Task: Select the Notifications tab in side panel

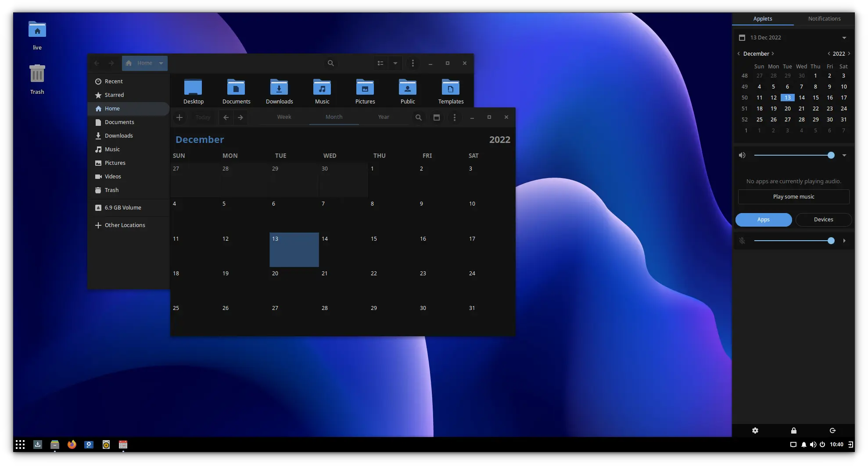Action: [824, 19]
